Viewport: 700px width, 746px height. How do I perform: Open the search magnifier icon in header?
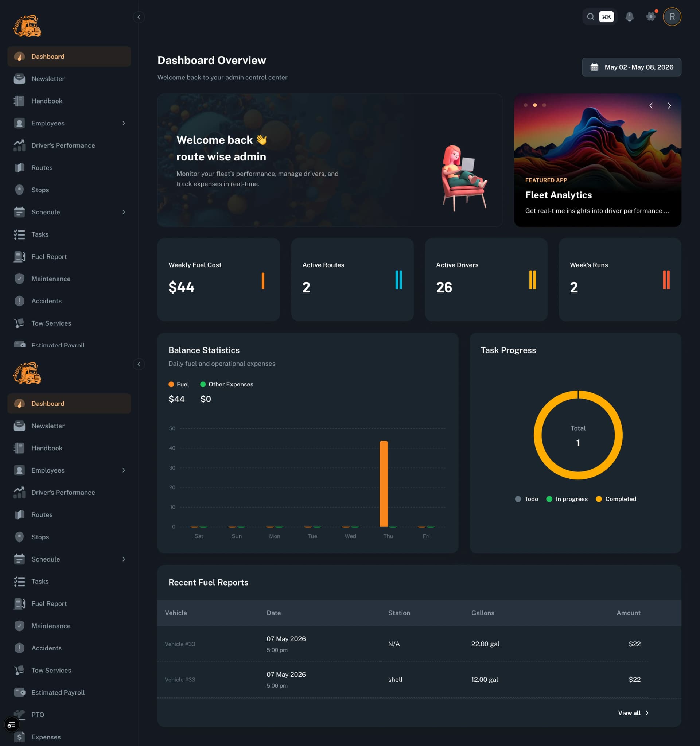[x=591, y=17]
